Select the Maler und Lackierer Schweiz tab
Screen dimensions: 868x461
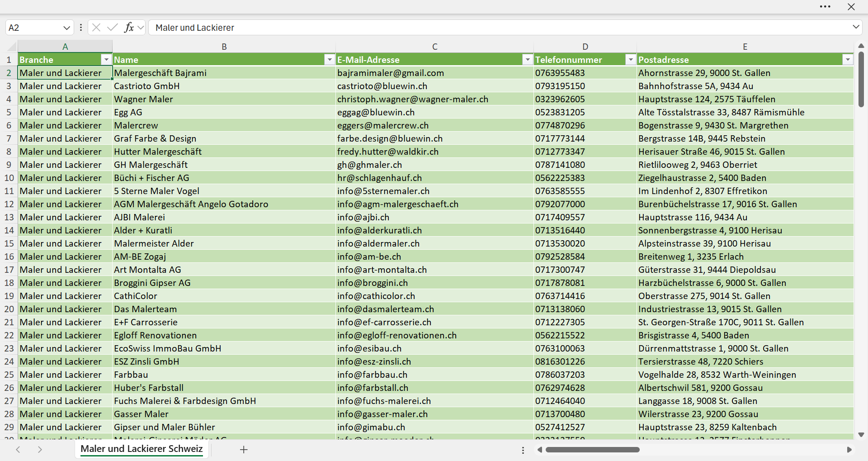coord(142,449)
